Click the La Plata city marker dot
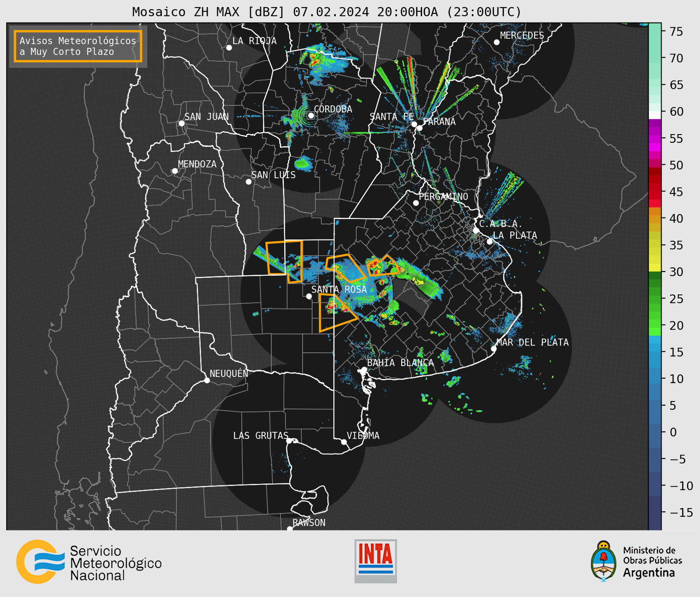 coord(490,242)
